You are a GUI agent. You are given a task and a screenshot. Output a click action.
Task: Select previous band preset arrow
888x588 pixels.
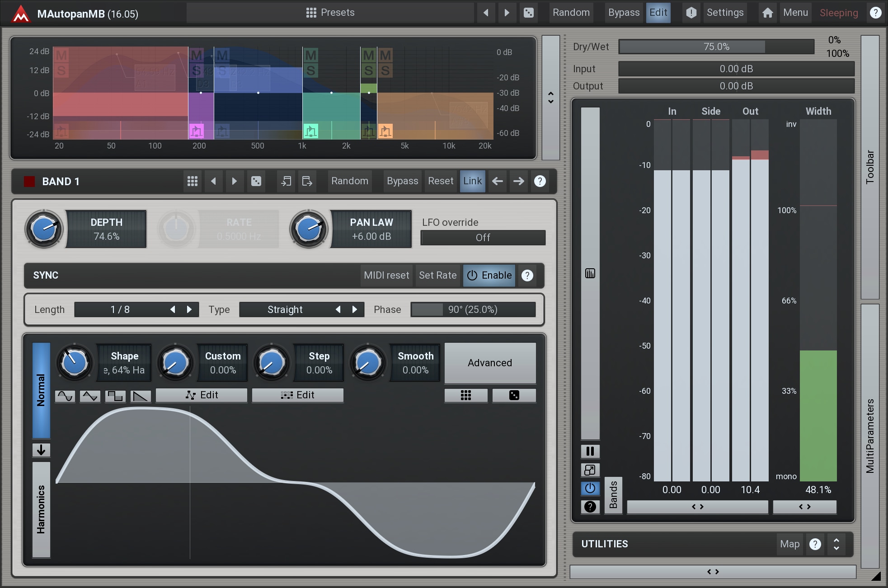click(213, 181)
